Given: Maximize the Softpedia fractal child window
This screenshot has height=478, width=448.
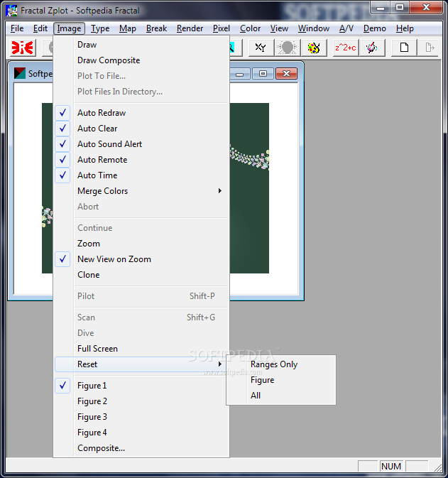Looking at the screenshot, I should [263, 74].
